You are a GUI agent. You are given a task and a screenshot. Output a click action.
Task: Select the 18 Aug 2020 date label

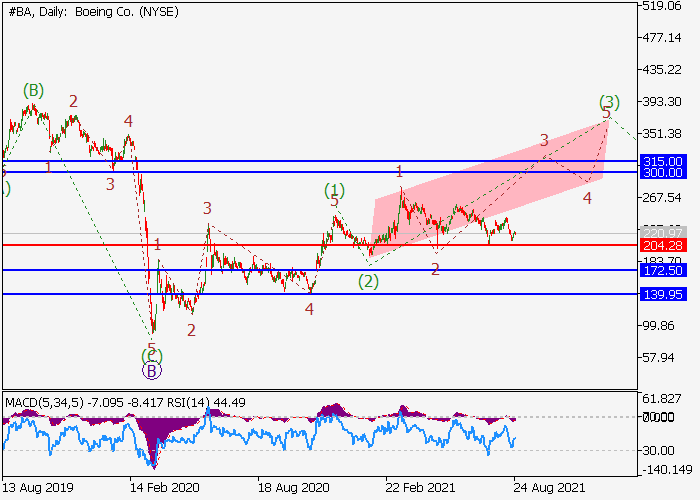tap(293, 487)
